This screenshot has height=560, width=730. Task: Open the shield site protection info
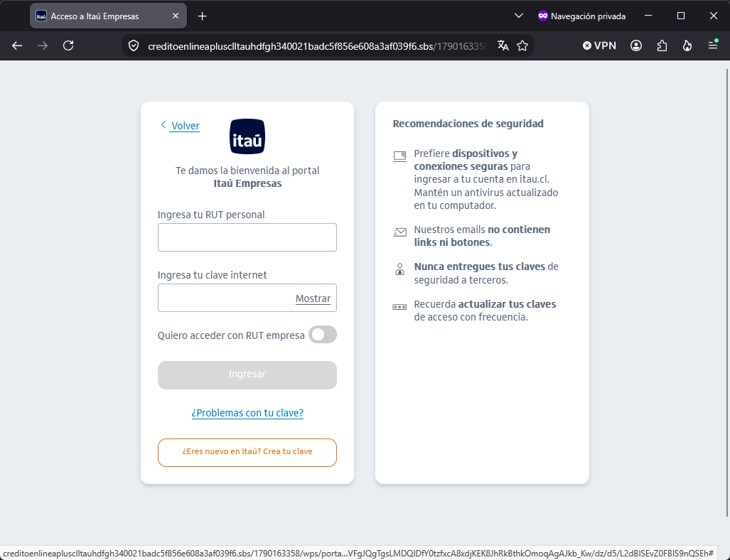[134, 45]
